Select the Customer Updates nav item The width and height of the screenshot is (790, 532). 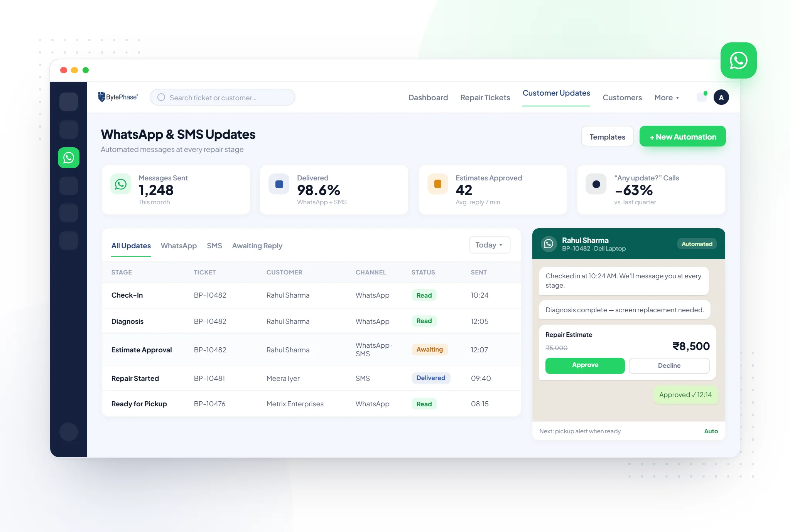[x=556, y=93]
